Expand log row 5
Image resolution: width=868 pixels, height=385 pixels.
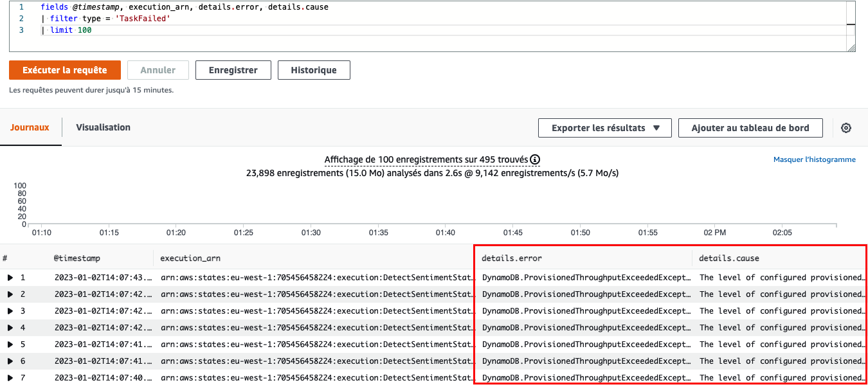[10, 345]
